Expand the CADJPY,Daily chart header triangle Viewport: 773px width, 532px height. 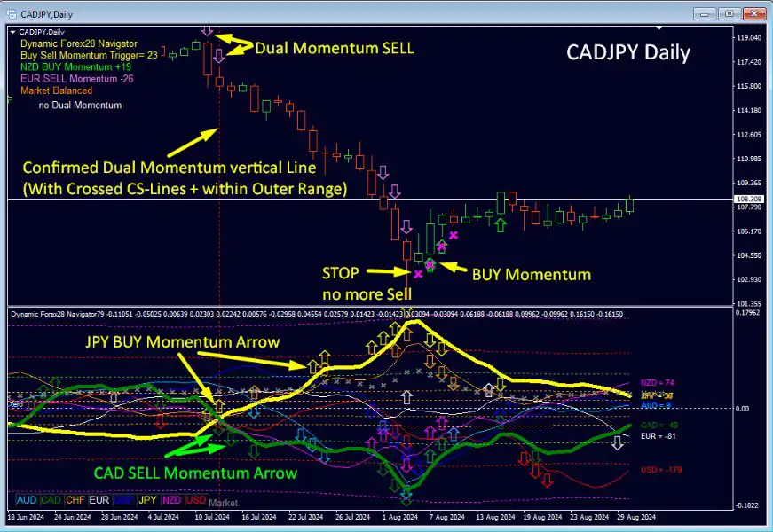[x=12, y=31]
